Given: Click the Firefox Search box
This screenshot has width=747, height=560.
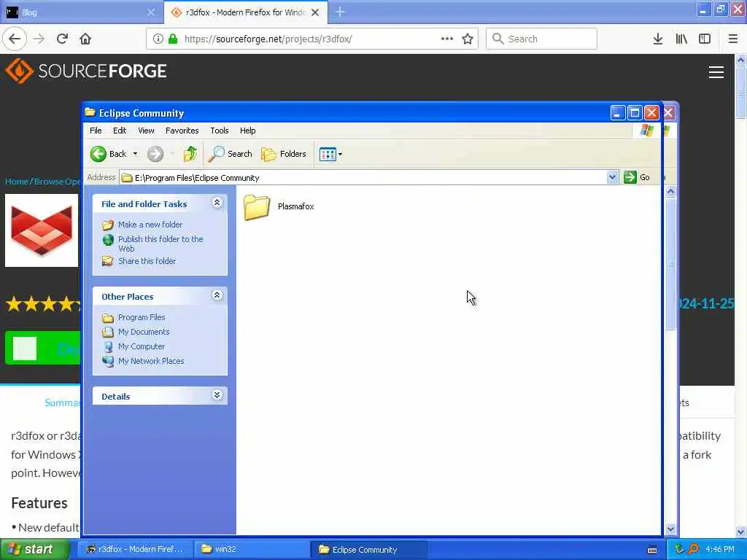Looking at the screenshot, I should (541, 39).
